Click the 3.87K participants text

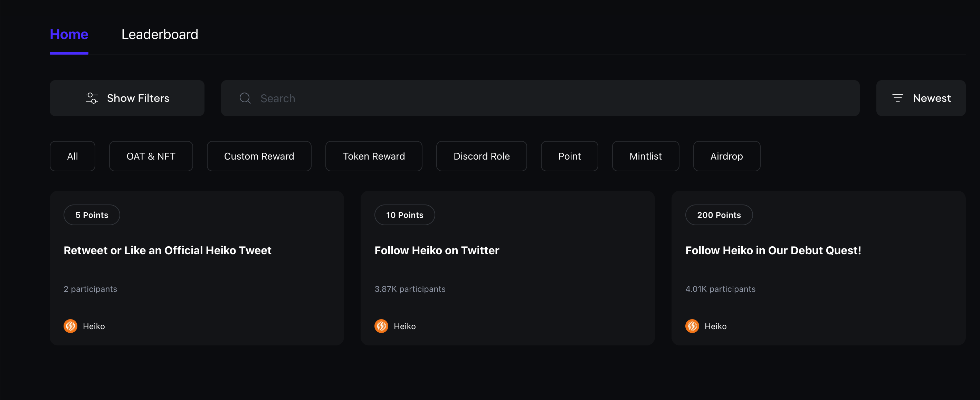click(410, 289)
